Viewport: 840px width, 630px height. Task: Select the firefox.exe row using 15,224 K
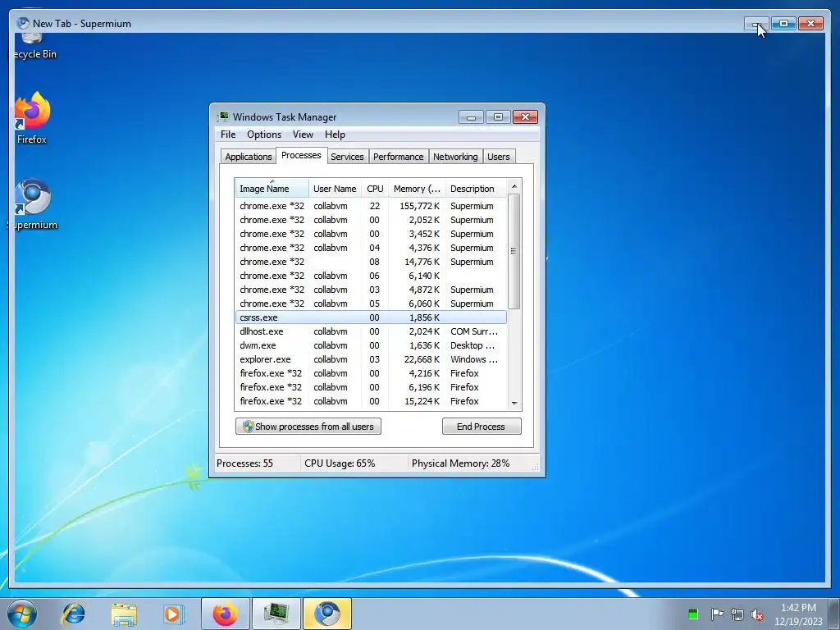(x=371, y=400)
